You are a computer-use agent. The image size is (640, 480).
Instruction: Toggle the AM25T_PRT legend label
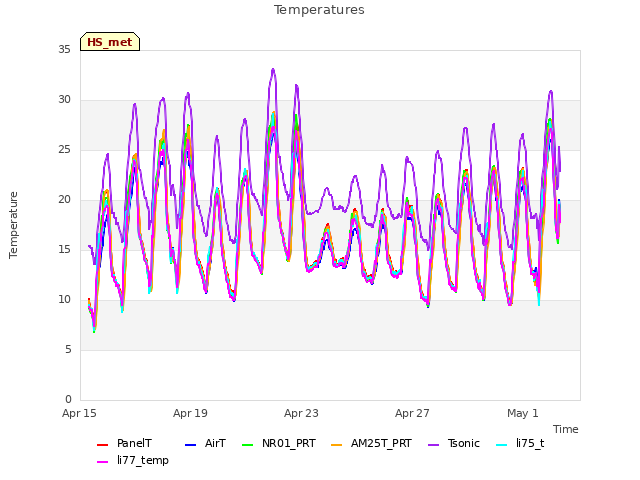click(x=381, y=443)
